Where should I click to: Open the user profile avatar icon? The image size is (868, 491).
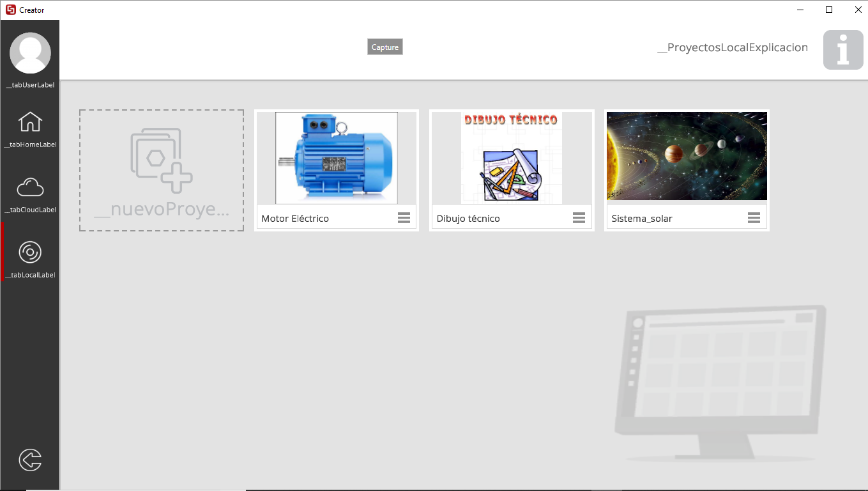pyautogui.click(x=30, y=53)
